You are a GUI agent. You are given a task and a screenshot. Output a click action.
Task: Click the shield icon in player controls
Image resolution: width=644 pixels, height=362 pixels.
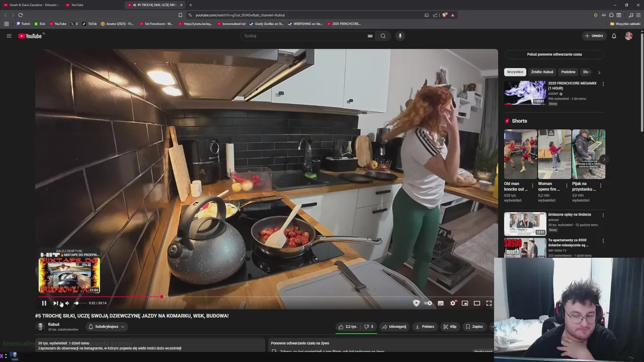pyautogui.click(x=416, y=303)
